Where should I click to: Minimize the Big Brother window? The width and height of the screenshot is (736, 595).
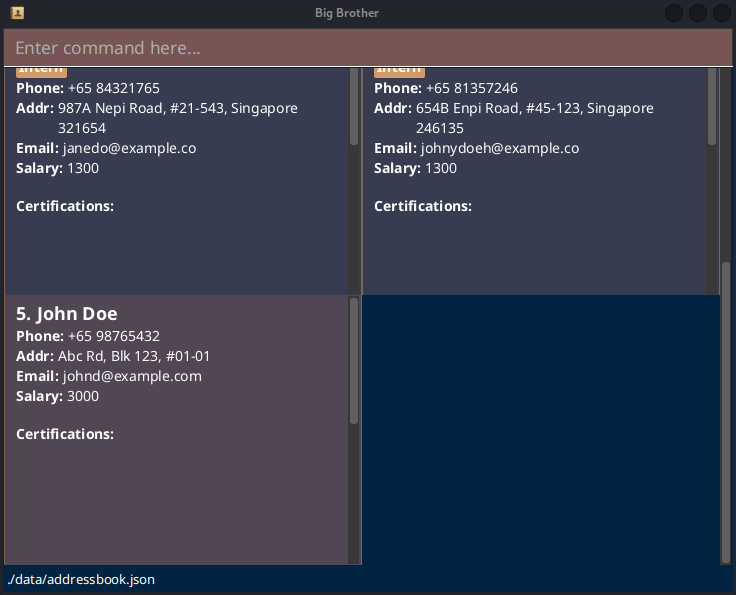coord(675,13)
